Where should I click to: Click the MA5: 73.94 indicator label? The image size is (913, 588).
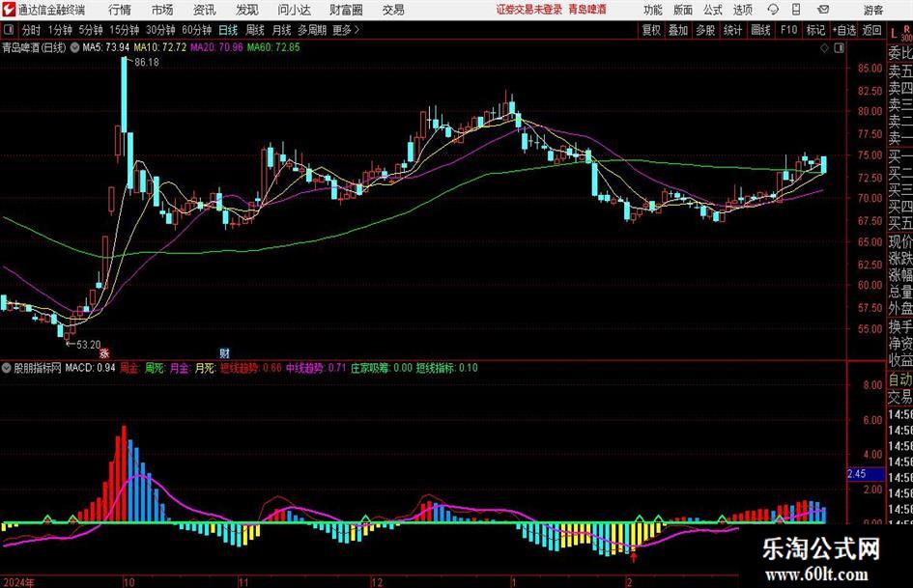[x=106, y=47]
